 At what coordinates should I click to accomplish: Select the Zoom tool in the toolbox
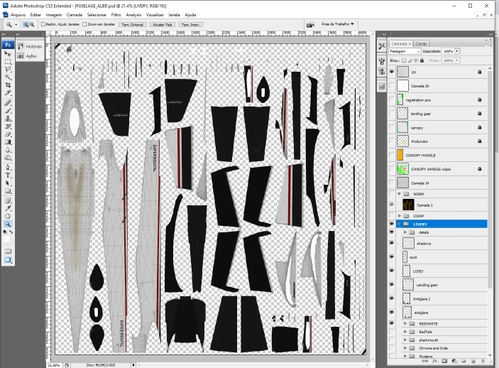coord(8,224)
